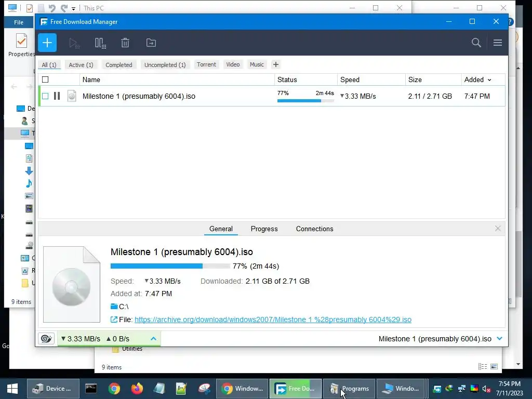Pause all downloads from toolbar
Image resolution: width=532 pixels, height=399 pixels.
[x=100, y=43]
